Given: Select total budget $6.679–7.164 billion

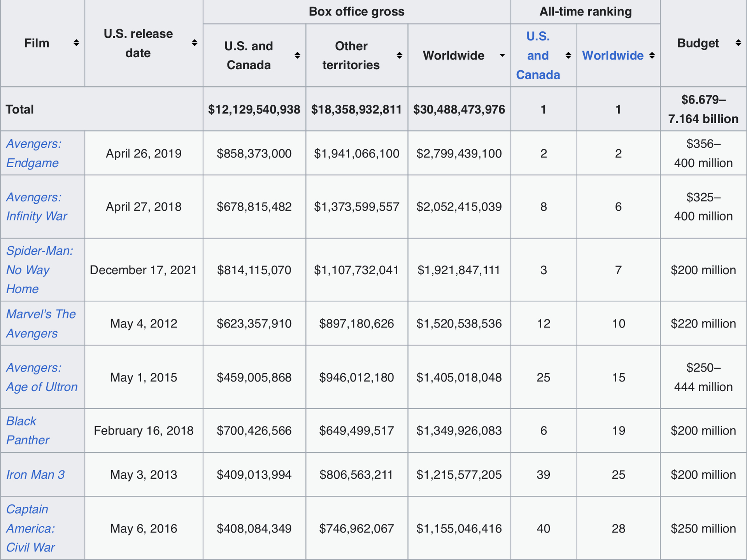Looking at the screenshot, I should (703, 109).
